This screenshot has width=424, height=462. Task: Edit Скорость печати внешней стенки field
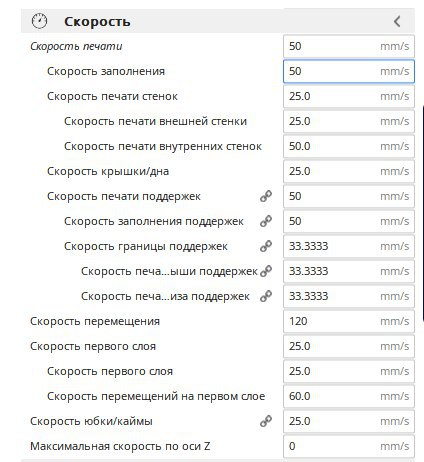[x=349, y=121]
